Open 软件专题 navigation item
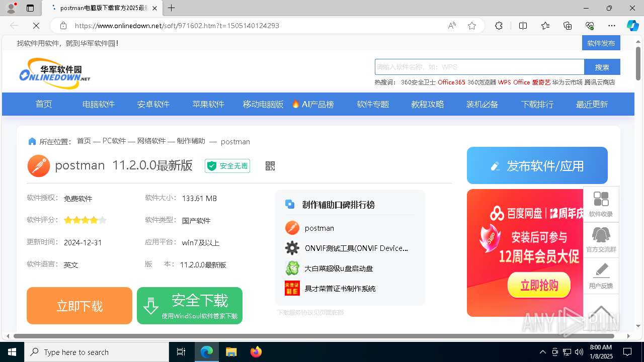Screen dimensions: 644x362 (x=373, y=104)
